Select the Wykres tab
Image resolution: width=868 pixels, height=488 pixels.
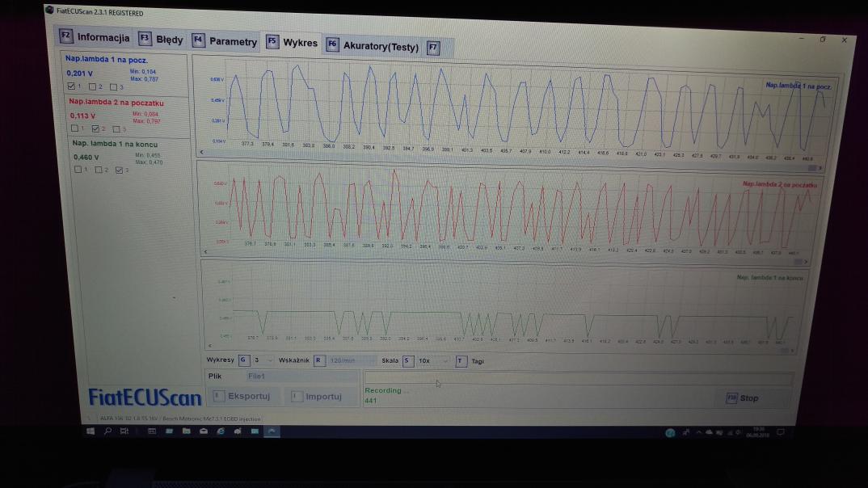(x=292, y=43)
